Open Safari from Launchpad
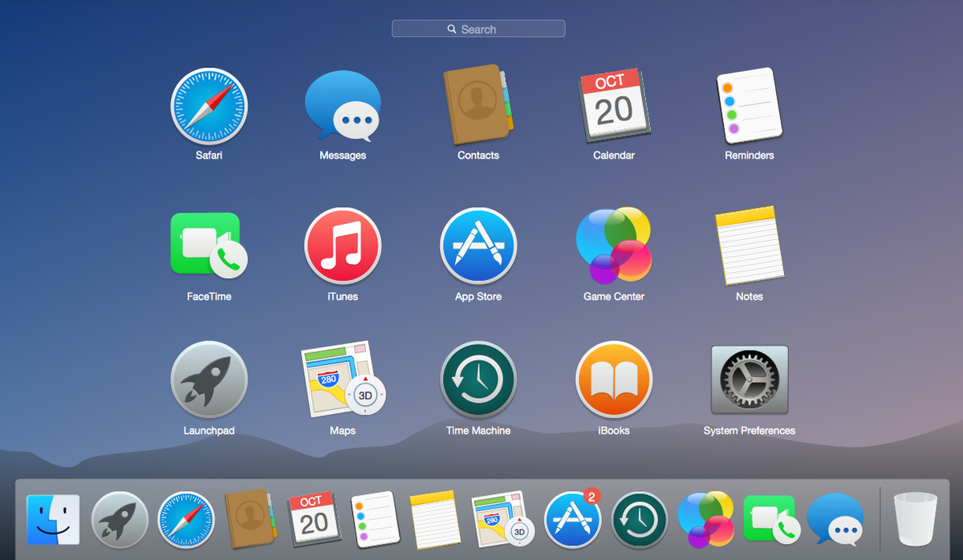Screen dimensions: 963x560 (x=209, y=105)
